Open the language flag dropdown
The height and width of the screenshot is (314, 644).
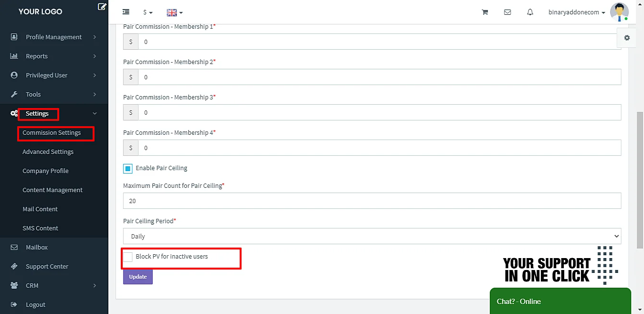click(x=175, y=12)
